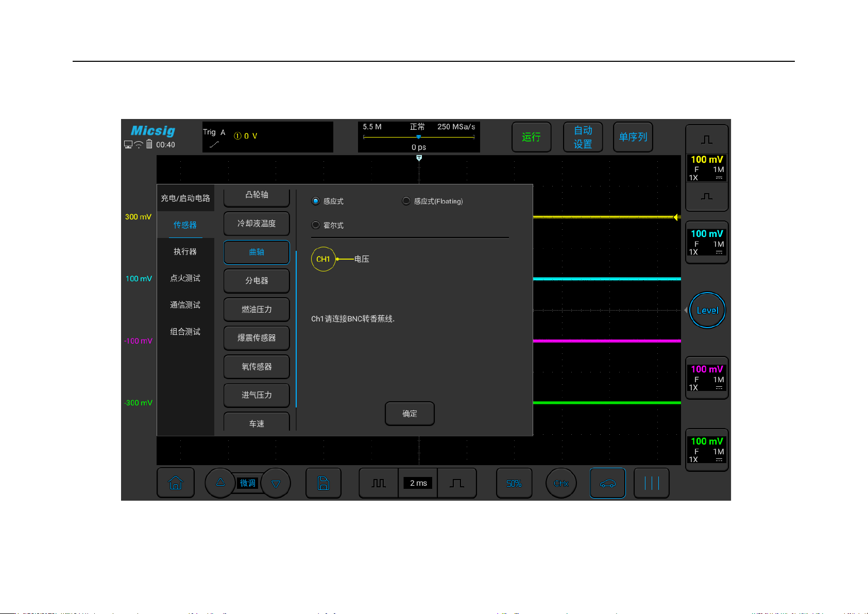Choose the 车速 vehicle speed option
868x614 pixels.
(x=257, y=422)
